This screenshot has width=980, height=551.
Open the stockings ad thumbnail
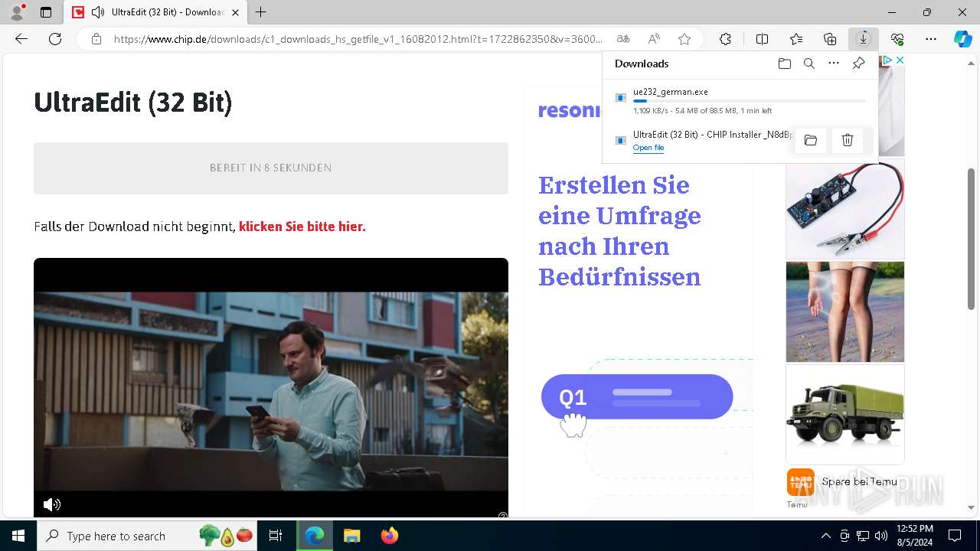pos(845,311)
